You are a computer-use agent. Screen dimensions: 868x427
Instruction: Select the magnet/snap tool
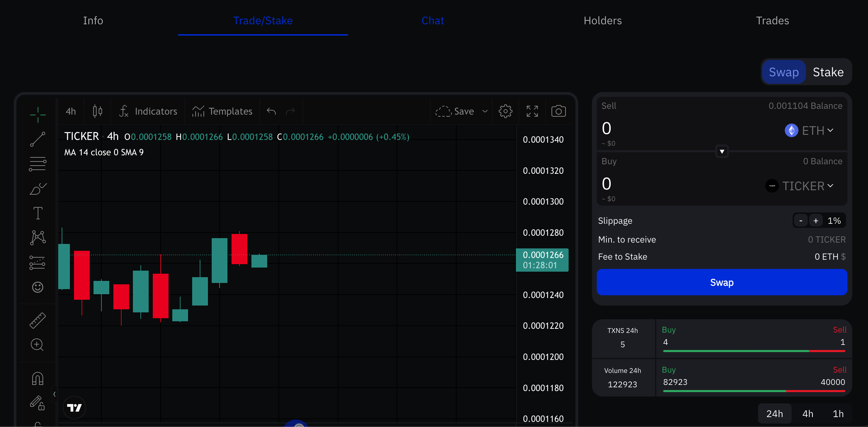tap(38, 379)
